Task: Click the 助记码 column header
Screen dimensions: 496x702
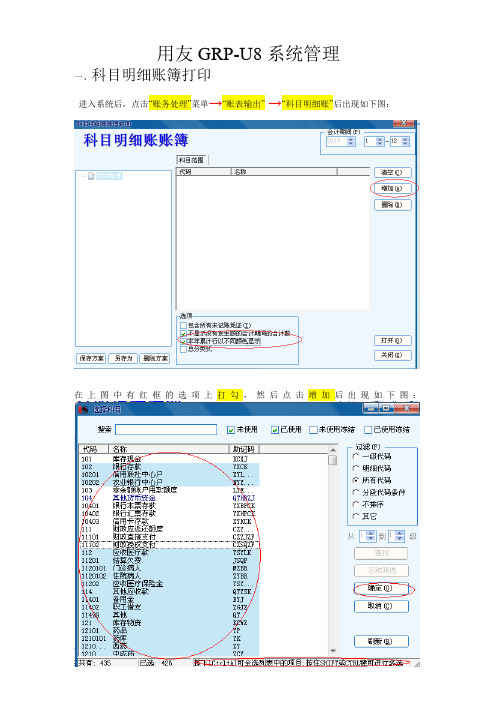Action: tap(244, 449)
